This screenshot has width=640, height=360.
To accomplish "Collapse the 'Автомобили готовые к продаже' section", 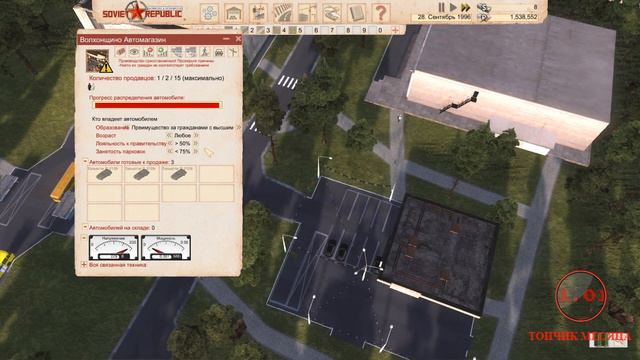I will coord(85,162).
